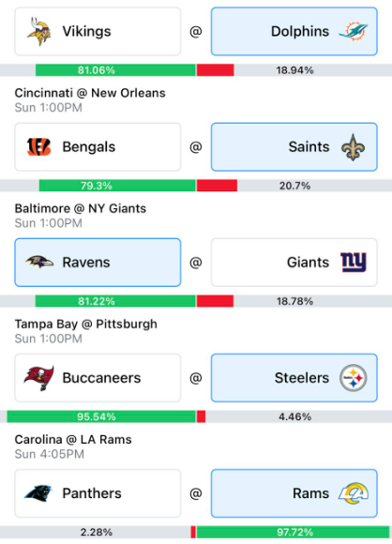Click the Buccaneers flag logo
Viewport: 392px width, 544px height.
pyautogui.click(x=38, y=378)
